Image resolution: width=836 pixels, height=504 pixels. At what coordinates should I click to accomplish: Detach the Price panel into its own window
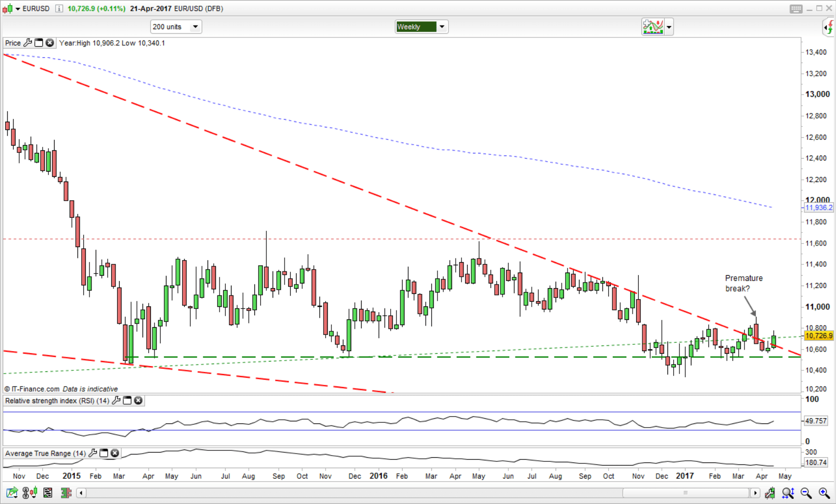tap(39, 43)
